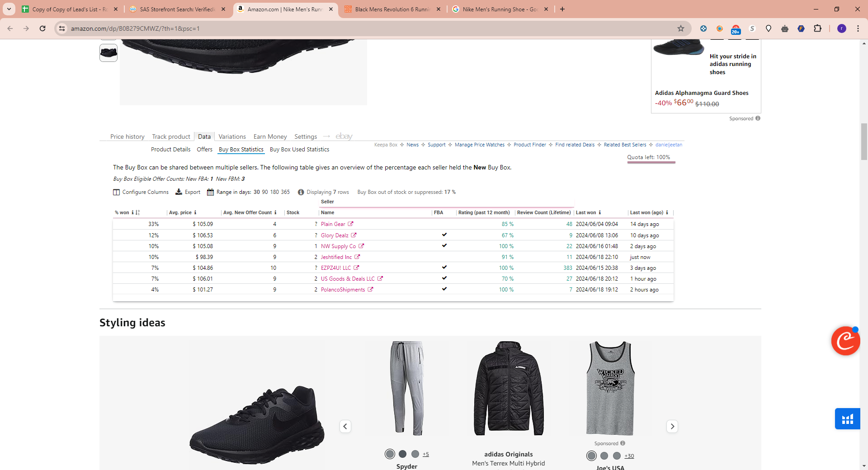Open Jeshtified Inc external link icon

pos(357,257)
